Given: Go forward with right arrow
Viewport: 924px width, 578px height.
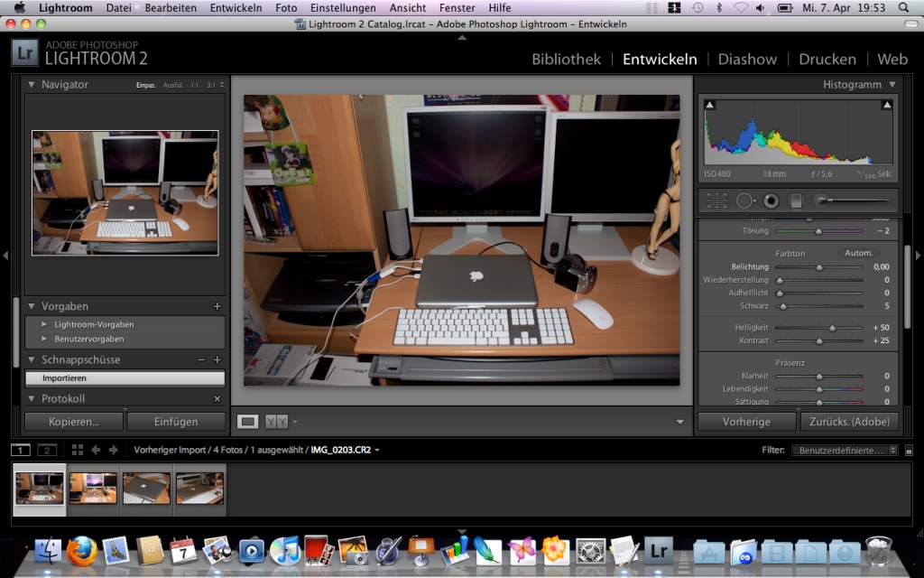Looking at the screenshot, I should pyautogui.click(x=113, y=450).
